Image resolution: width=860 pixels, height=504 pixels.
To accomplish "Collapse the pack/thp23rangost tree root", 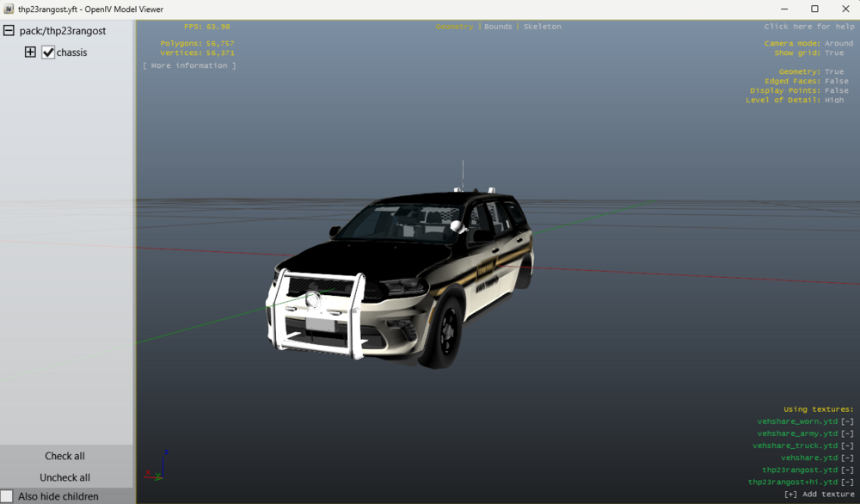I will pyautogui.click(x=9, y=31).
